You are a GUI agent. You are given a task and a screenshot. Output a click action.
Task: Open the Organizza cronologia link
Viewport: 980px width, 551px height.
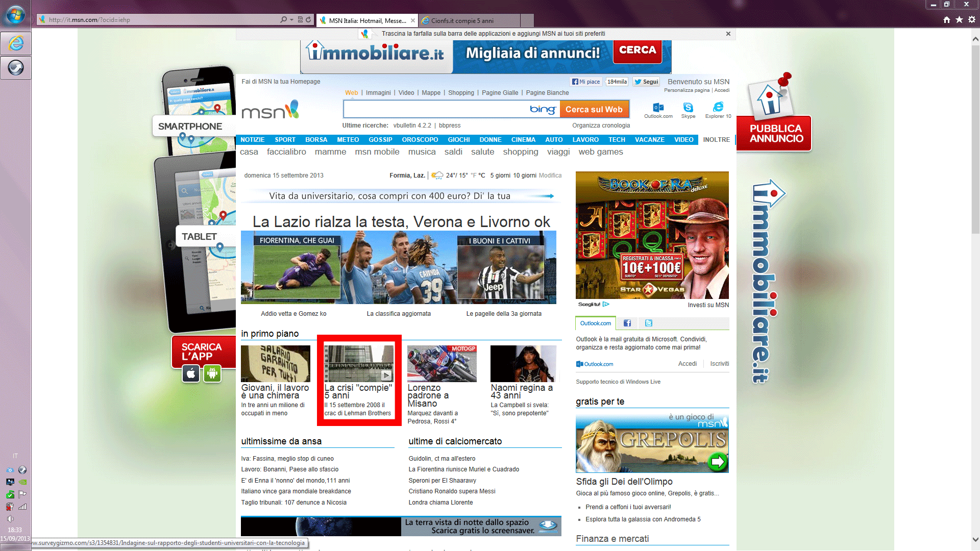pyautogui.click(x=601, y=125)
